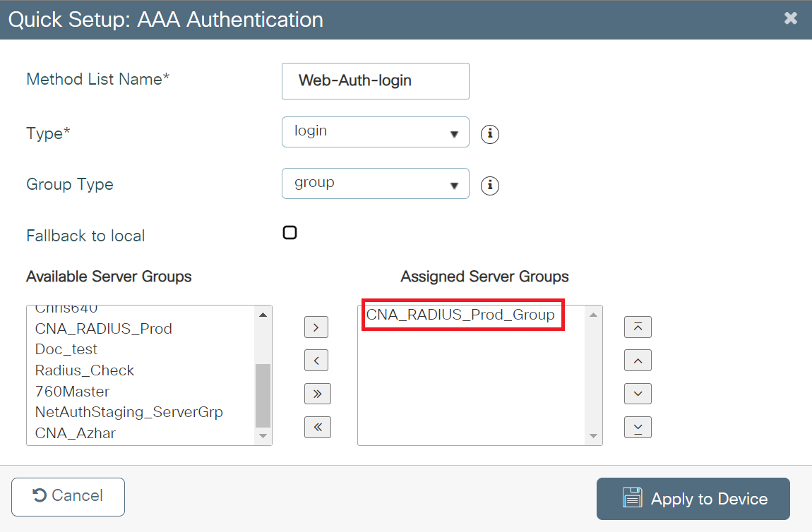Click into the Method List Name field
The width and height of the screenshot is (812, 532).
pyautogui.click(x=375, y=81)
